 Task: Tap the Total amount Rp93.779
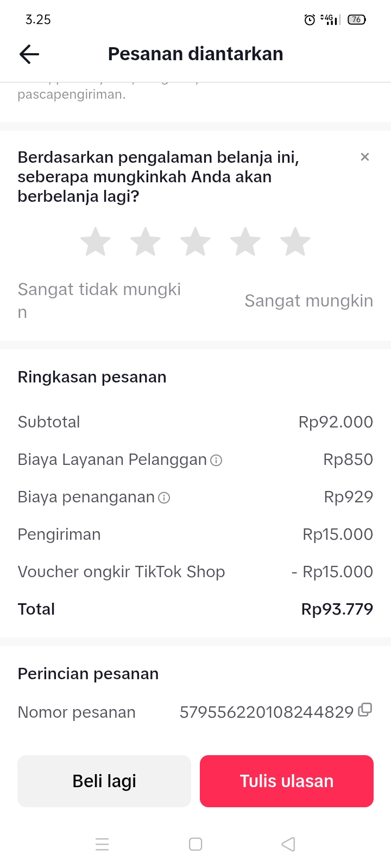click(337, 609)
